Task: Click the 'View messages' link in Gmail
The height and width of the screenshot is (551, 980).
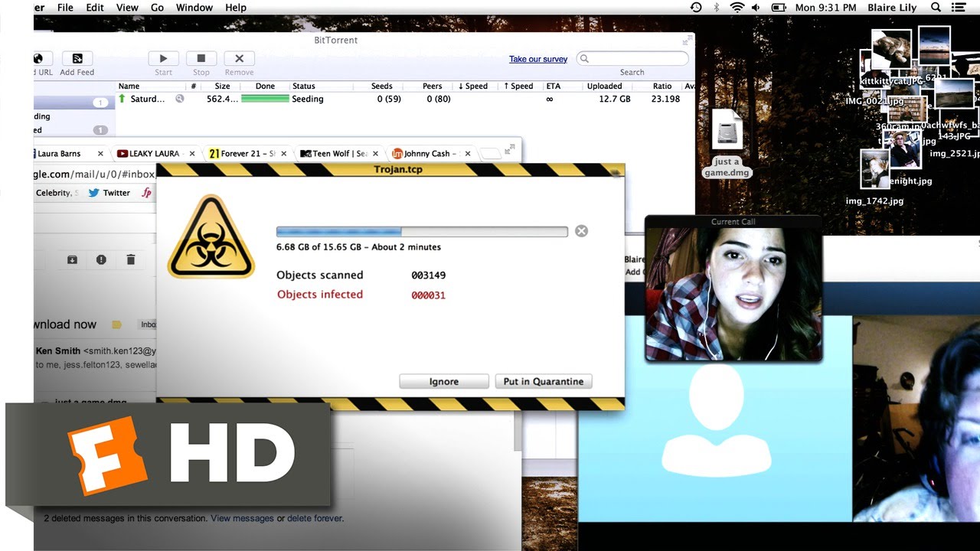Action: point(242,518)
